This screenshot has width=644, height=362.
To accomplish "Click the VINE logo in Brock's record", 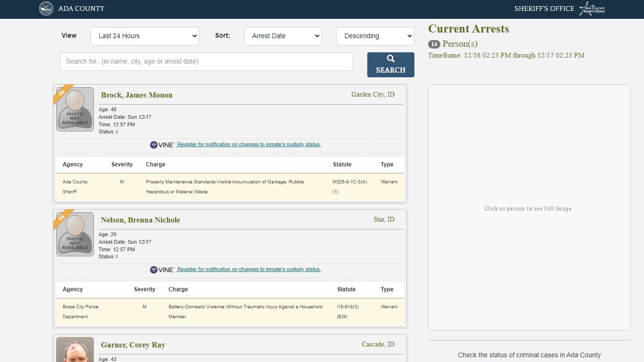I will [x=162, y=145].
